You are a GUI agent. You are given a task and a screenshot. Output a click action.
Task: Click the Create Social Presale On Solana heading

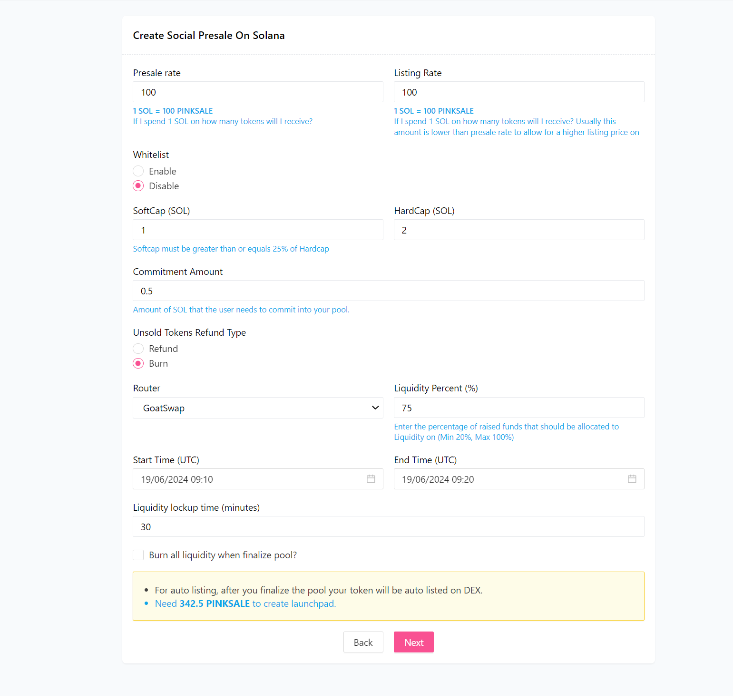(x=209, y=35)
